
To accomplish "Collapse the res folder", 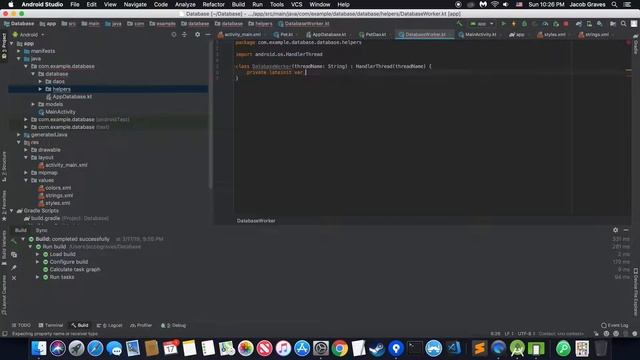I will click(x=19, y=142).
